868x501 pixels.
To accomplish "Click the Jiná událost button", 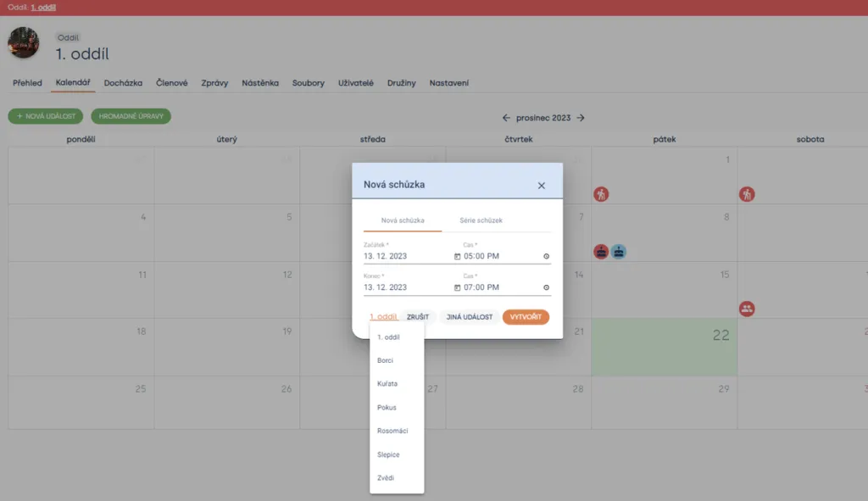I will tap(470, 317).
